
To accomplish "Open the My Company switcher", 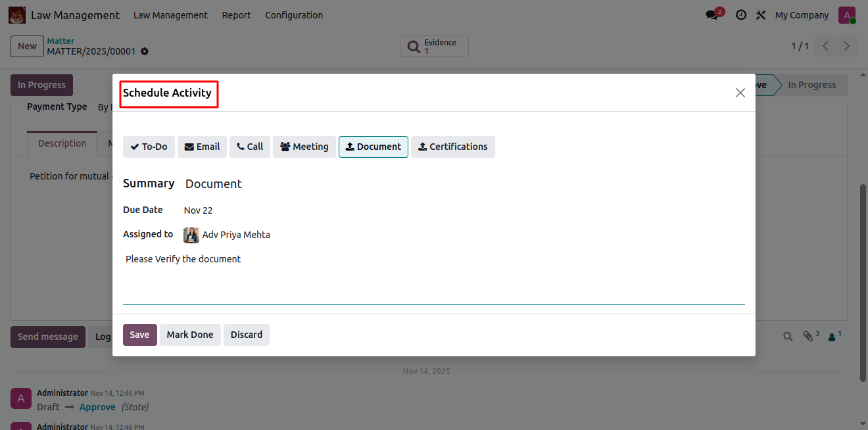I will coord(802,15).
